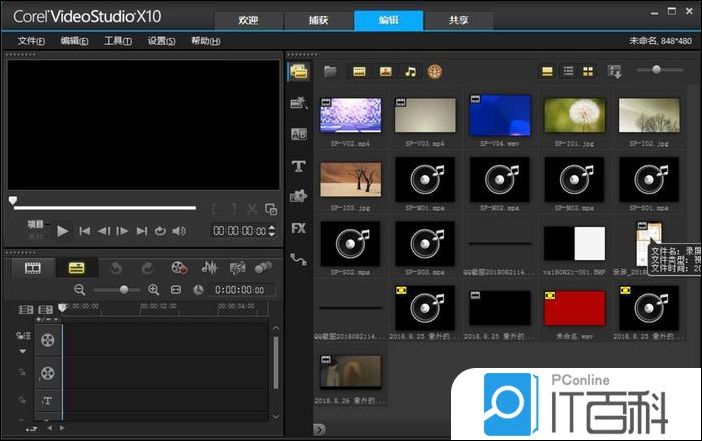Viewport: 702px width, 441px height.
Task: Open the Media library panel icon
Action: (298, 71)
